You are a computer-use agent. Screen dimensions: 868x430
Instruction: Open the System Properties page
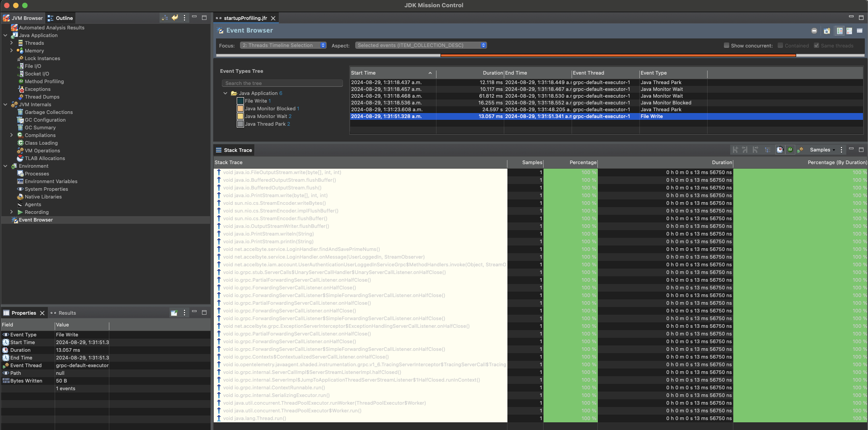pyautogui.click(x=46, y=189)
